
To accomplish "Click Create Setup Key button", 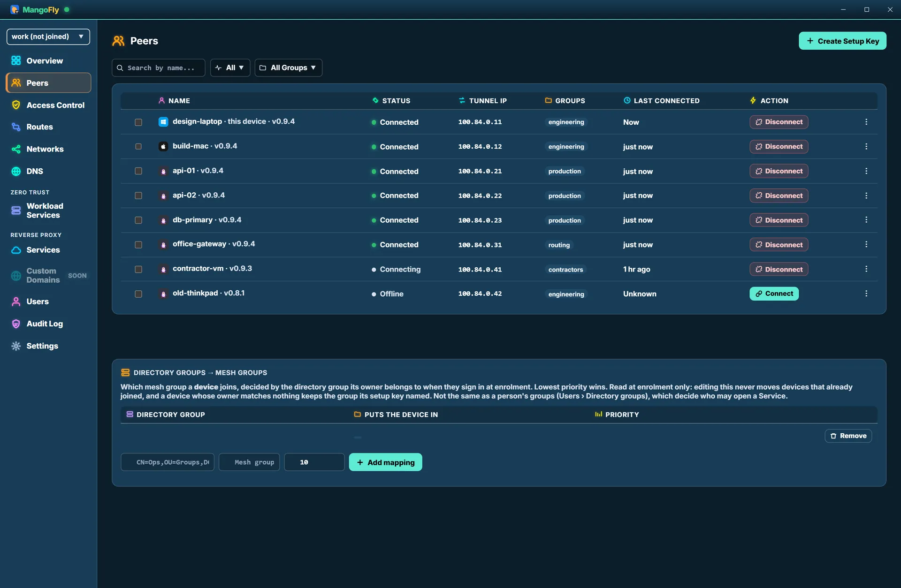I will pos(842,41).
